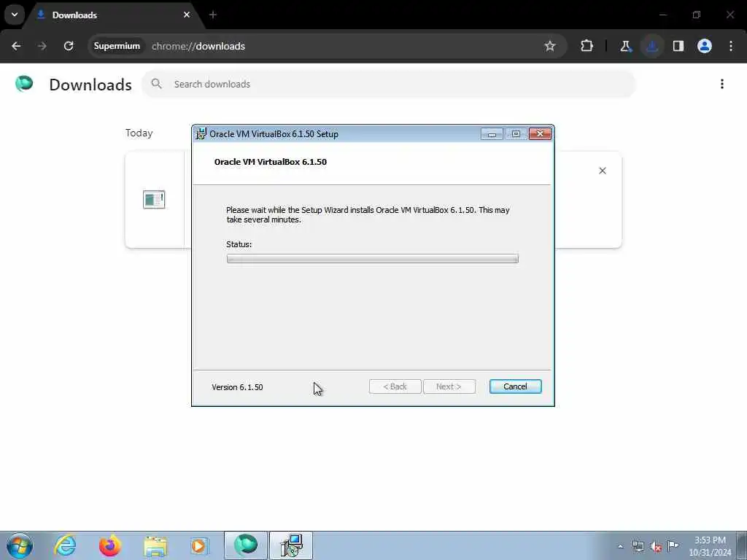Bookmark this page with the star icon
Viewport: 747px width, 560px height.
pyautogui.click(x=550, y=46)
